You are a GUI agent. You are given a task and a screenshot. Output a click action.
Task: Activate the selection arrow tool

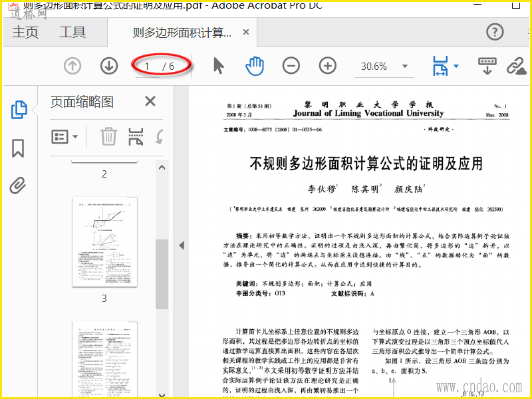219,65
